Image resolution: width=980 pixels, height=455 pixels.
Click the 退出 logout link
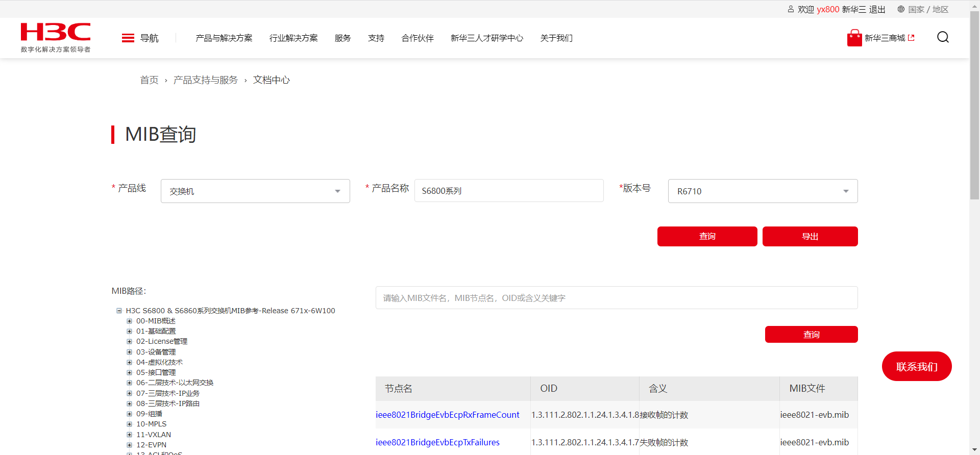(x=877, y=10)
